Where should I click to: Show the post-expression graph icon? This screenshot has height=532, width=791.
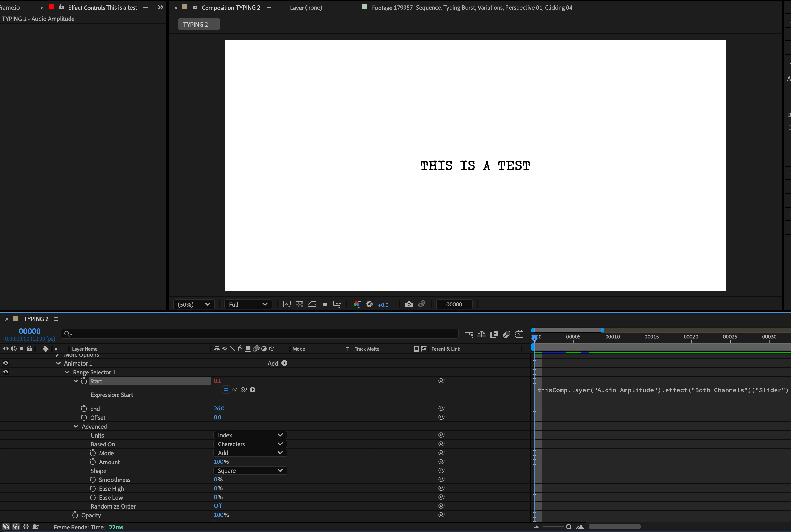235,390
